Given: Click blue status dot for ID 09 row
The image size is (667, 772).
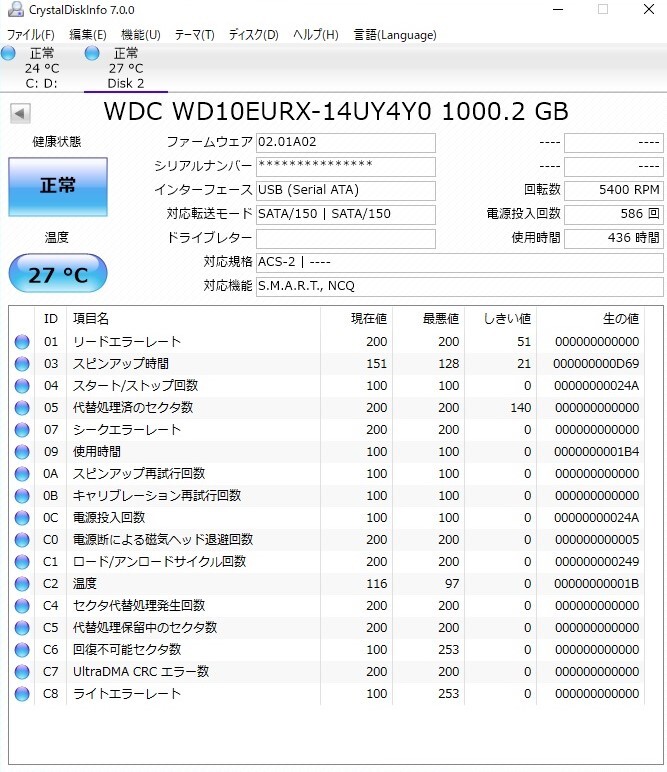Looking at the screenshot, I should [x=22, y=451].
